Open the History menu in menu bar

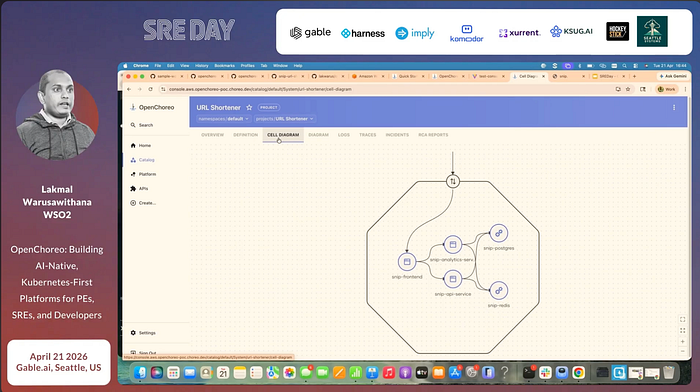pyautogui.click(x=202, y=66)
